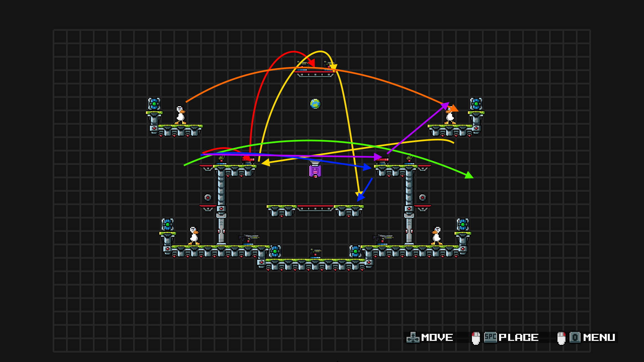Click the MOVE arrow-keys hint
This screenshot has height=362, width=644.
tap(413, 338)
